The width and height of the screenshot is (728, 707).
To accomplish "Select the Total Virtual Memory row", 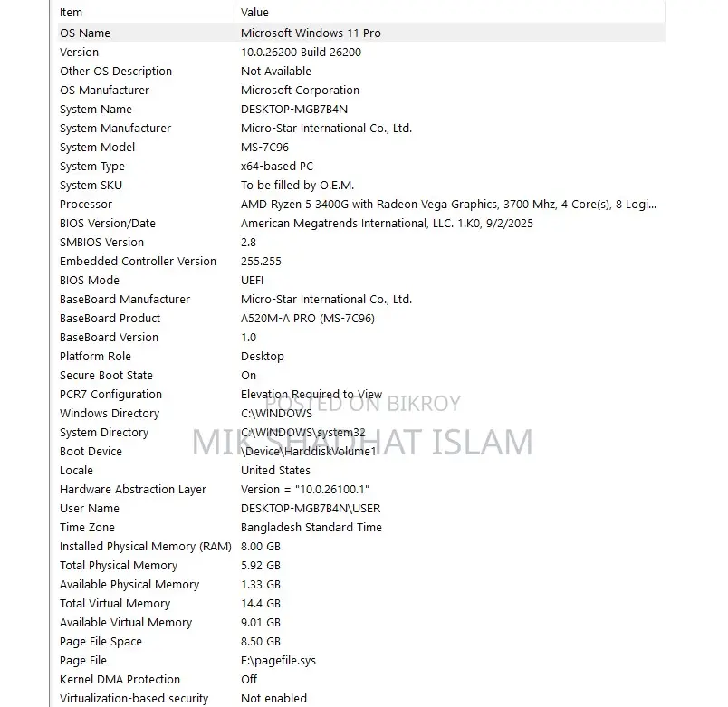I will coord(361,604).
